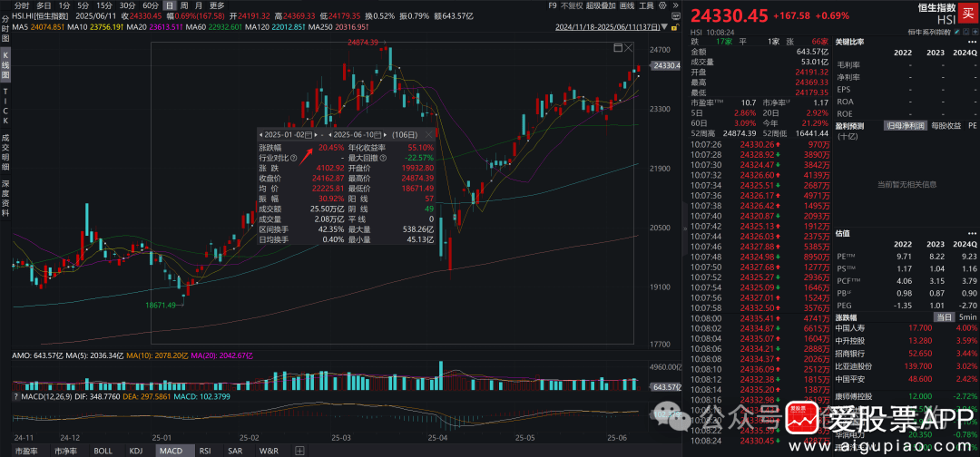The height and width of the screenshot is (457, 980).
Task: Click help icon beside 行业对比
Action: click(x=293, y=158)
